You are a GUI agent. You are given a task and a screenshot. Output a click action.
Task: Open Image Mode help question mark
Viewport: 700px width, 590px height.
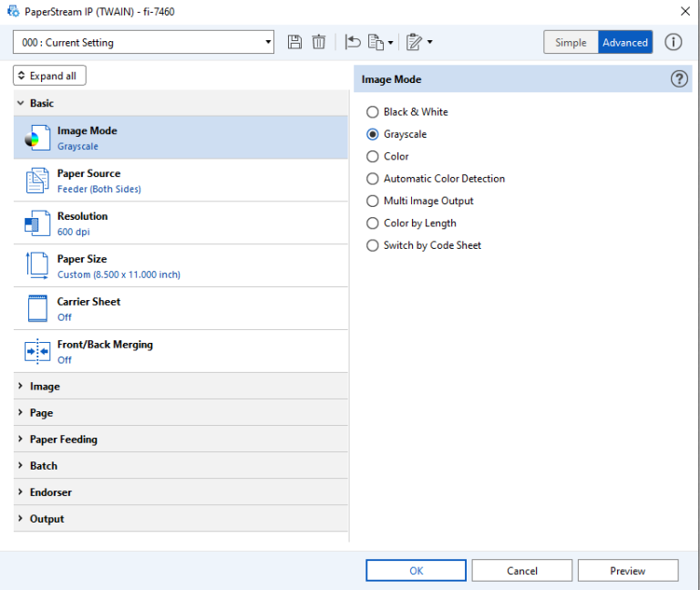tap(679, 79)
